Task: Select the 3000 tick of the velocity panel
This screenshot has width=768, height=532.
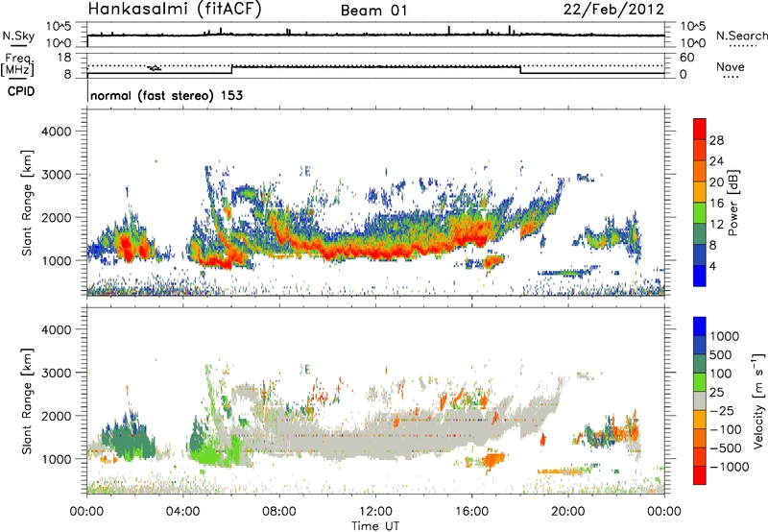Action: 57,373
